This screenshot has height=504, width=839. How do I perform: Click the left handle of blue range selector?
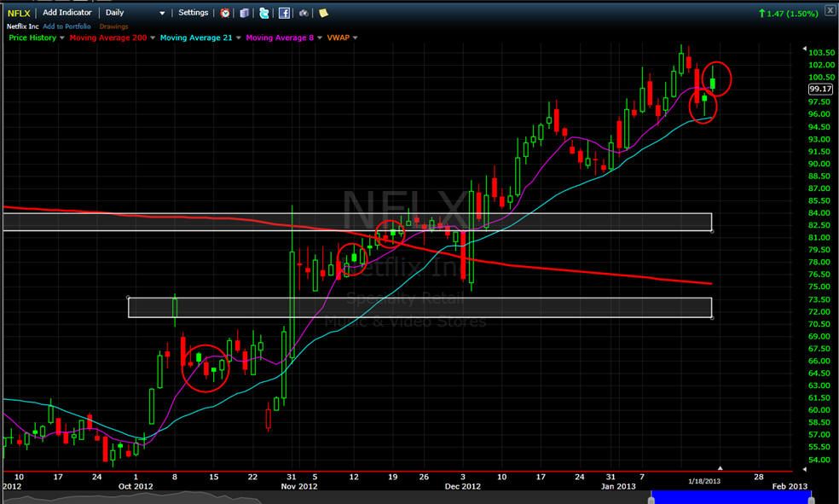[x=651, y=501]
